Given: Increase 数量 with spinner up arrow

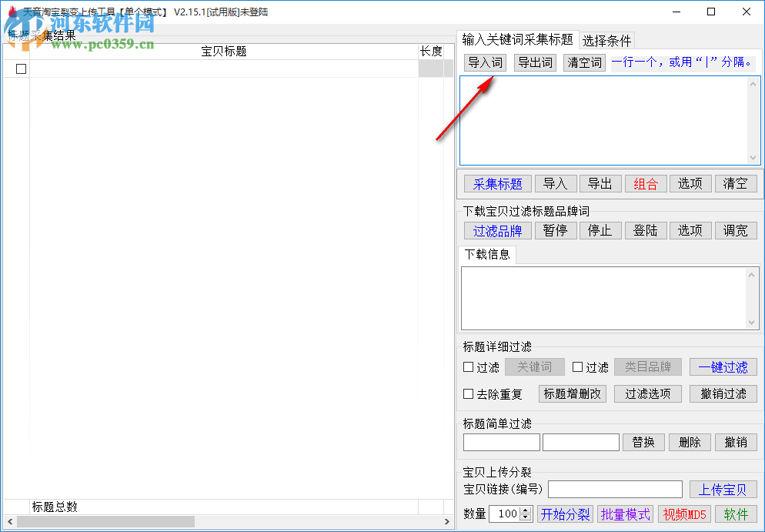Looking at the screenshot, I should (526, 510).
